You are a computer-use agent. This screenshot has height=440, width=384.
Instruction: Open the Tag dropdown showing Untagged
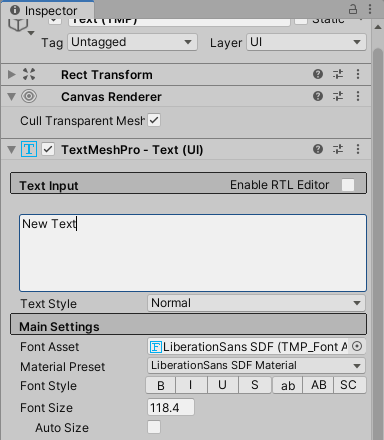133,42
